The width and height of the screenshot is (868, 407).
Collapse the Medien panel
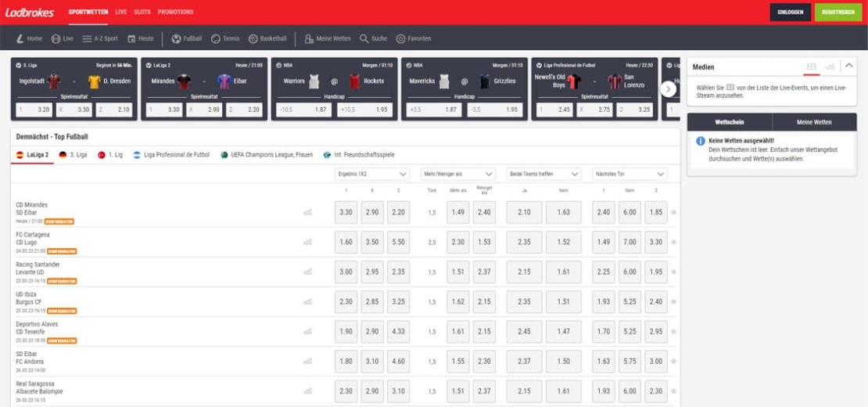(849, 66)
